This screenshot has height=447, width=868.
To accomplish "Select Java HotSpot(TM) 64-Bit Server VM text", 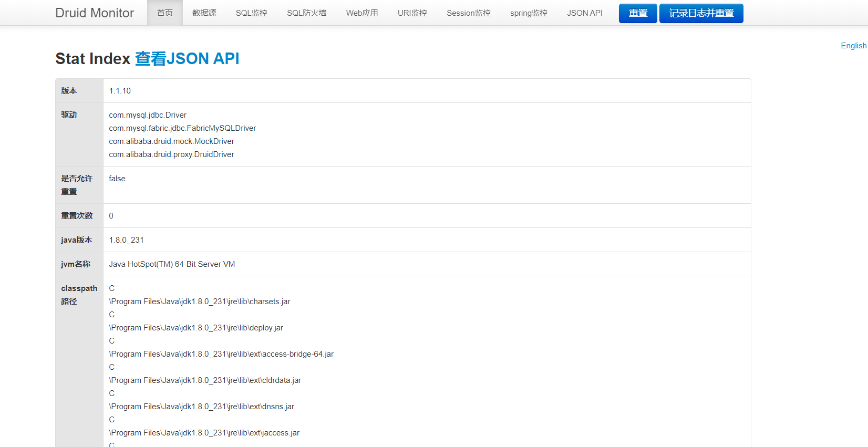I will (x=172, y=264).
